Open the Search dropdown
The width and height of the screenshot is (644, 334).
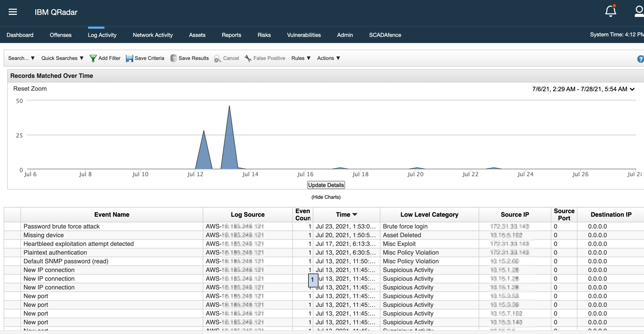click(x=20, y=58)
